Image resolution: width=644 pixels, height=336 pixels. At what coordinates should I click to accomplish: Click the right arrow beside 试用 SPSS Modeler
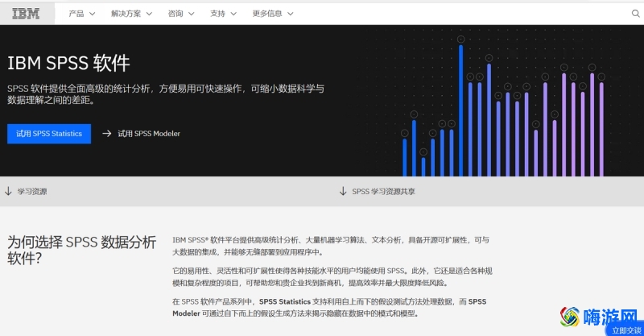click(x=107, y=133)
